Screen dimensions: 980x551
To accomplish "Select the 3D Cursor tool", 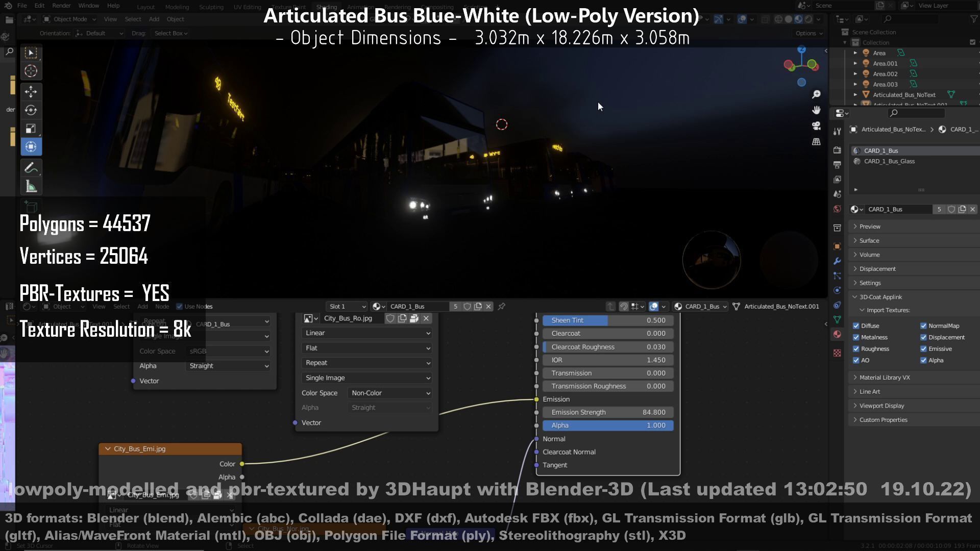I will pos(31,71).
